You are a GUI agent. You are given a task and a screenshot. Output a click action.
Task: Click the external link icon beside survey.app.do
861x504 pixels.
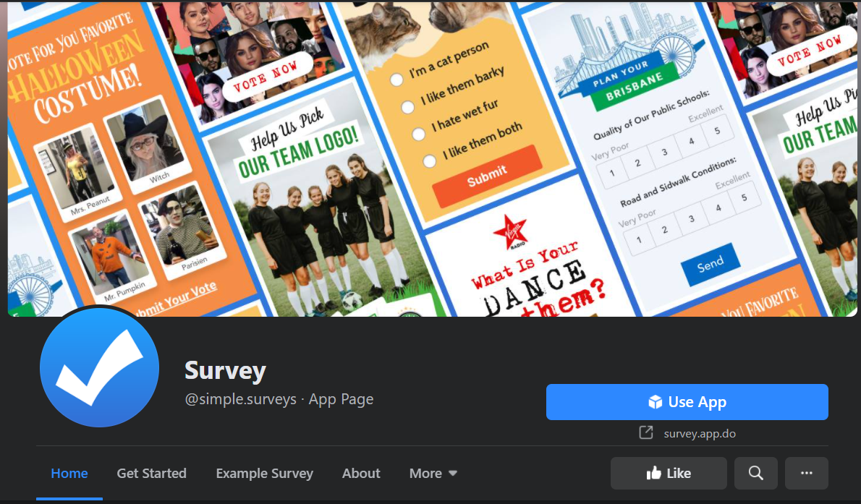click(x=646, y=432)
